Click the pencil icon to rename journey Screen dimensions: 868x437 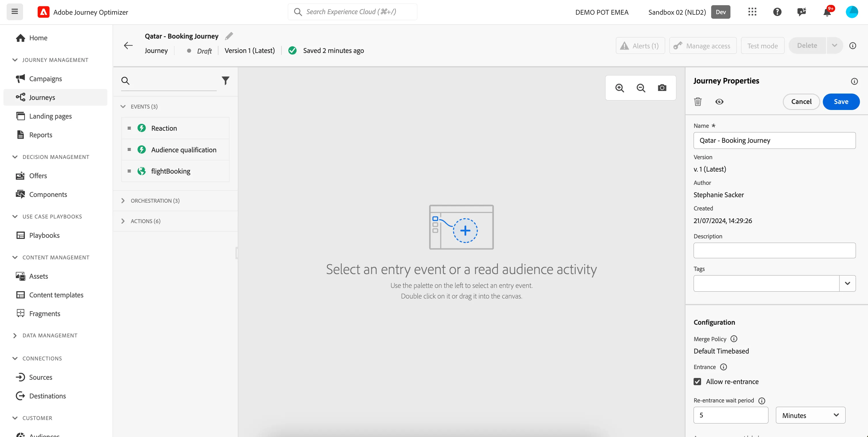pos(229,36)
